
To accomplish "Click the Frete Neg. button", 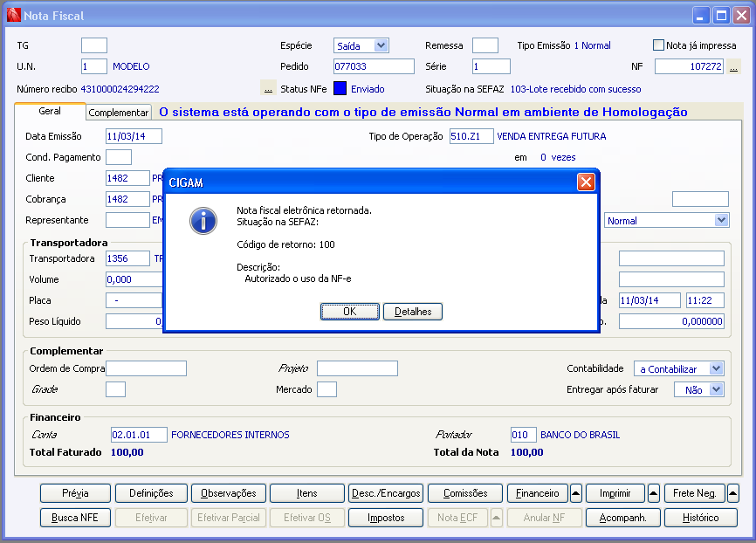I will 694,493.
